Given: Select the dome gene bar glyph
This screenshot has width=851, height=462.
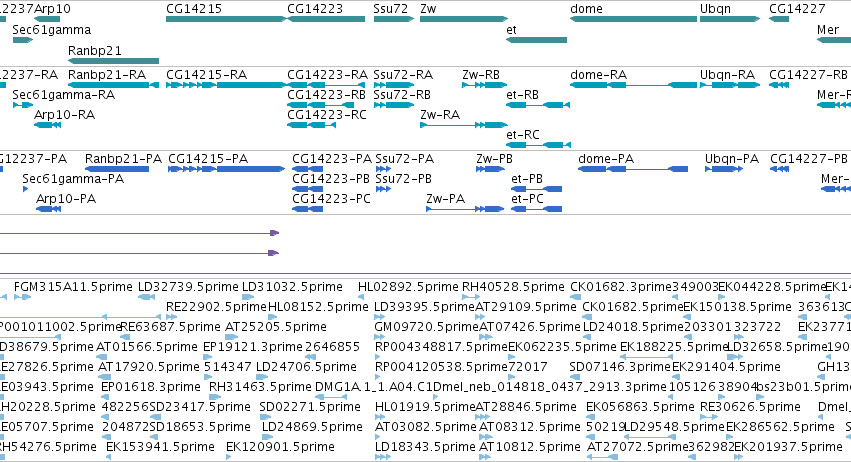Looking at the screenshot, I should 633,19.
